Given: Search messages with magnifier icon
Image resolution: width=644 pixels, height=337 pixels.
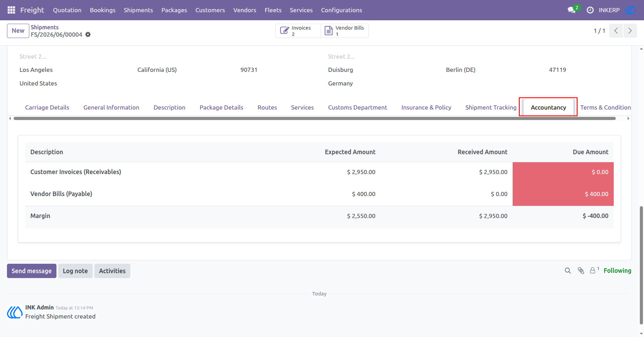Looking at the screenshot, I should click(x=568, y=271).
